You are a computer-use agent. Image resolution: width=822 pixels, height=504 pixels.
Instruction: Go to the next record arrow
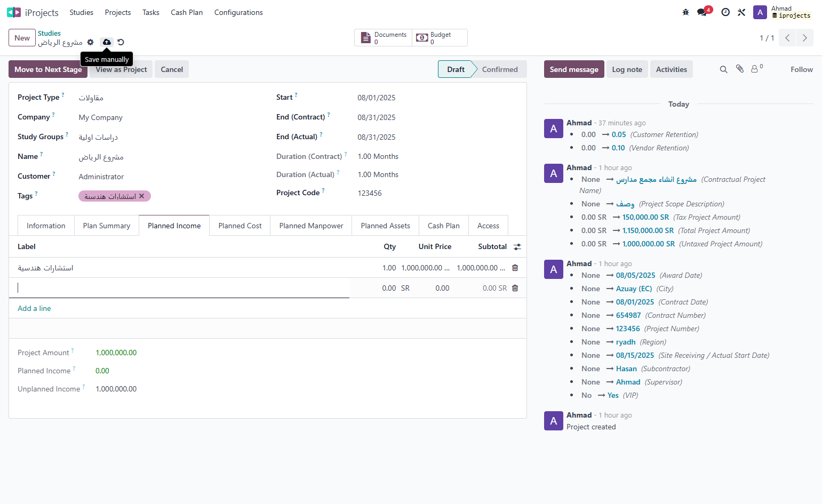[805, 38]
